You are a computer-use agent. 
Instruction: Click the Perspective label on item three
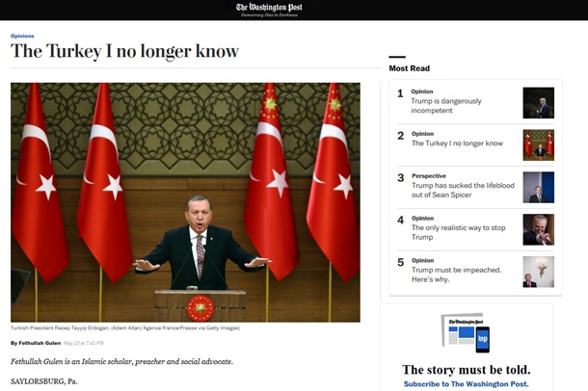click(428, 176)
